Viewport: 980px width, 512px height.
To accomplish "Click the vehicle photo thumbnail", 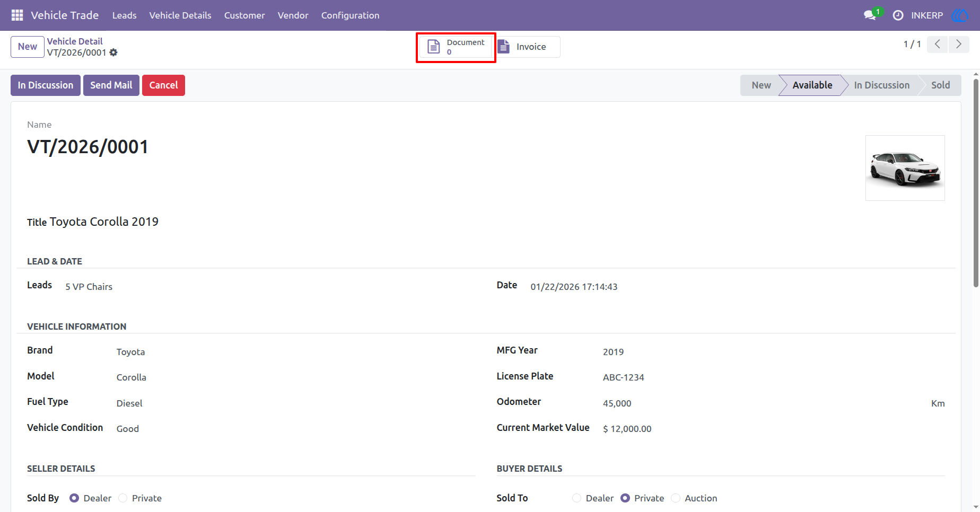I will [x=905, y=168].
